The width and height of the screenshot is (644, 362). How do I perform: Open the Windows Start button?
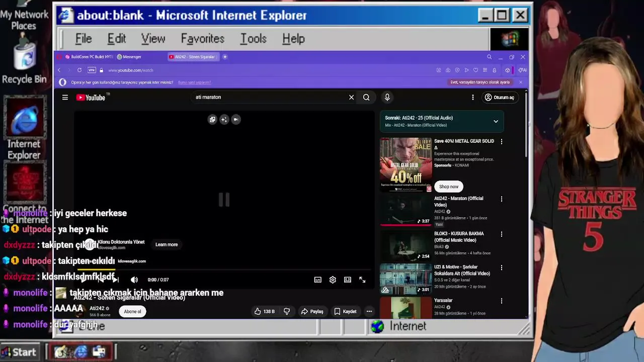click(19, 352)
